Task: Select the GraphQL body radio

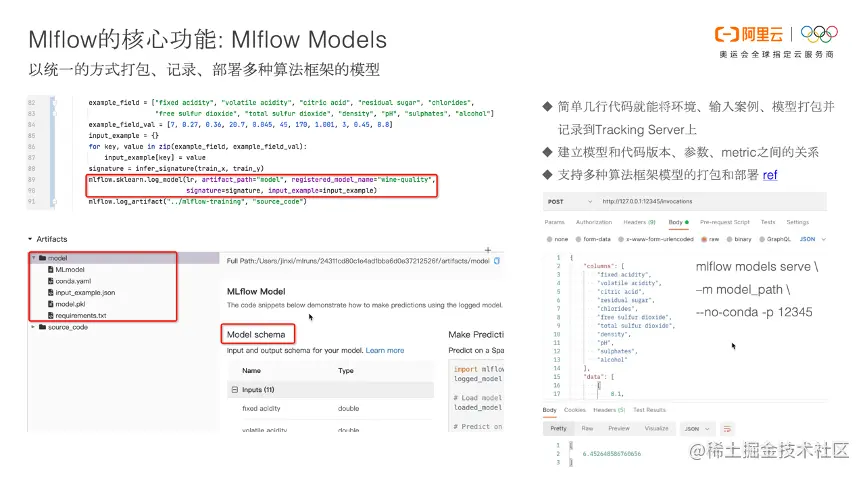Action: point(762,239)
